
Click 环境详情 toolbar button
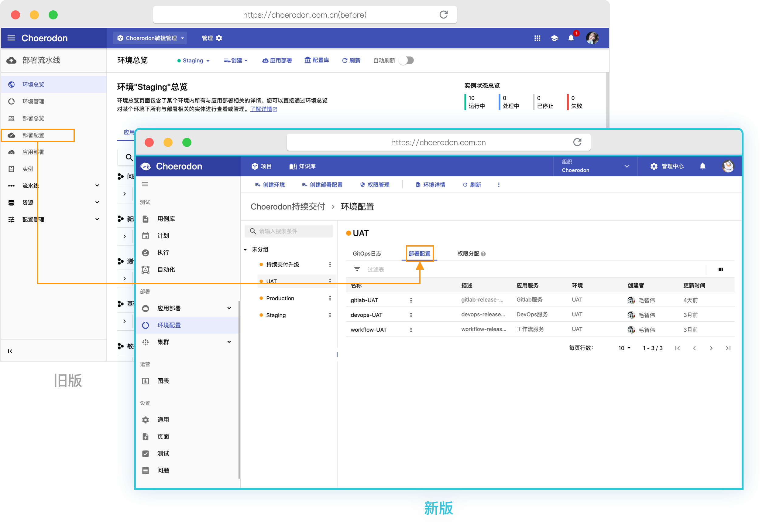click(430, 185)
